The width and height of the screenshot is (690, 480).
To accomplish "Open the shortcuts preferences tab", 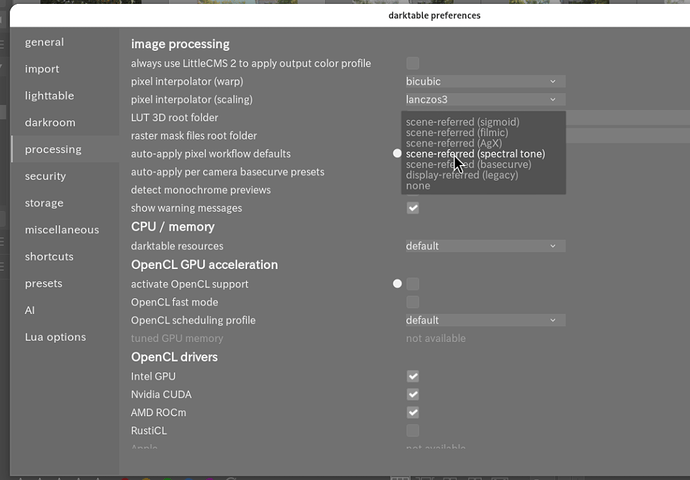I will coord(65,257).
